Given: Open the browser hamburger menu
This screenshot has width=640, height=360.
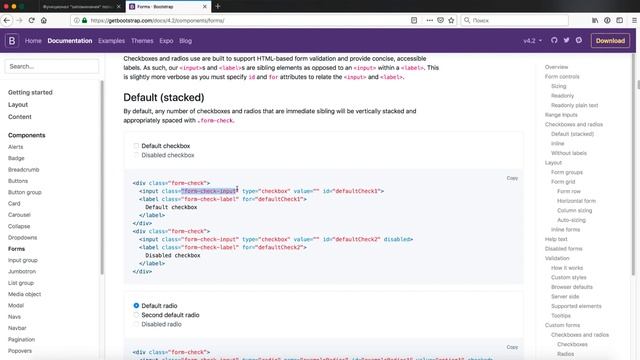Looking at the screenshot, I should coord(634,20).
